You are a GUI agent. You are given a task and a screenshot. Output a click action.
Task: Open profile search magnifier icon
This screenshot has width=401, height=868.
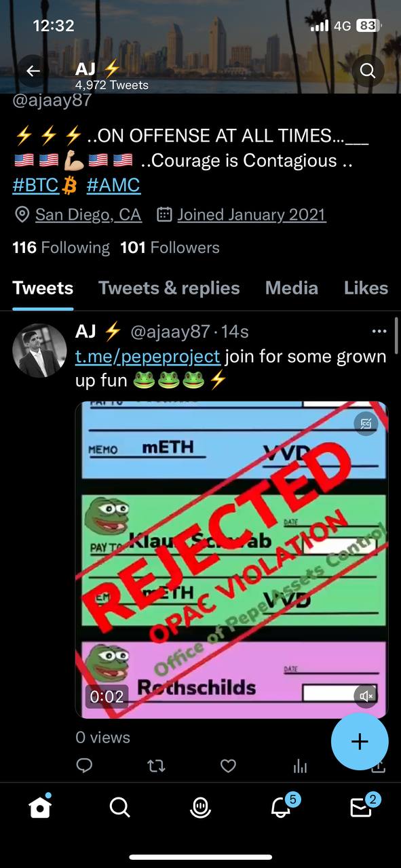pyautogui.click(x=367, y=71)
